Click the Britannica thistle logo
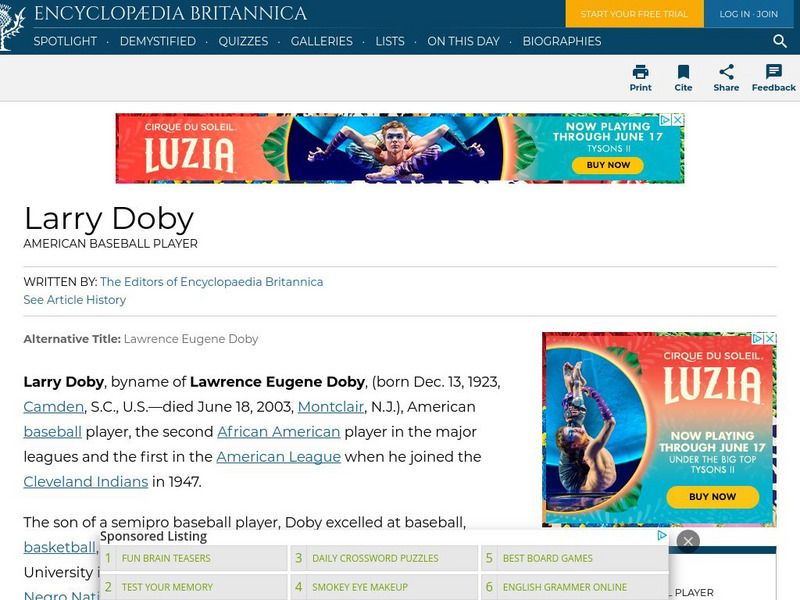The height and width of the screenshot is (600, 800). click(12, 27)
